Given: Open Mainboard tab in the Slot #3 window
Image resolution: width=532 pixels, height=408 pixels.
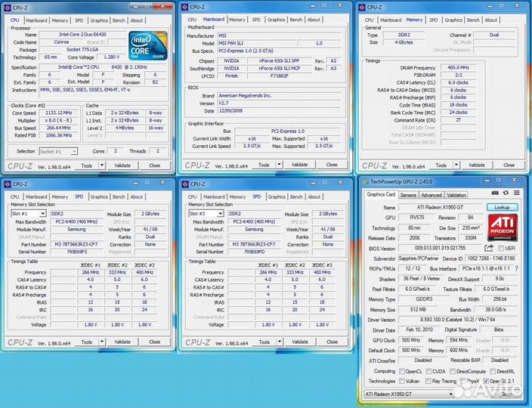Looking at the screenshot, I should [214, 196].
